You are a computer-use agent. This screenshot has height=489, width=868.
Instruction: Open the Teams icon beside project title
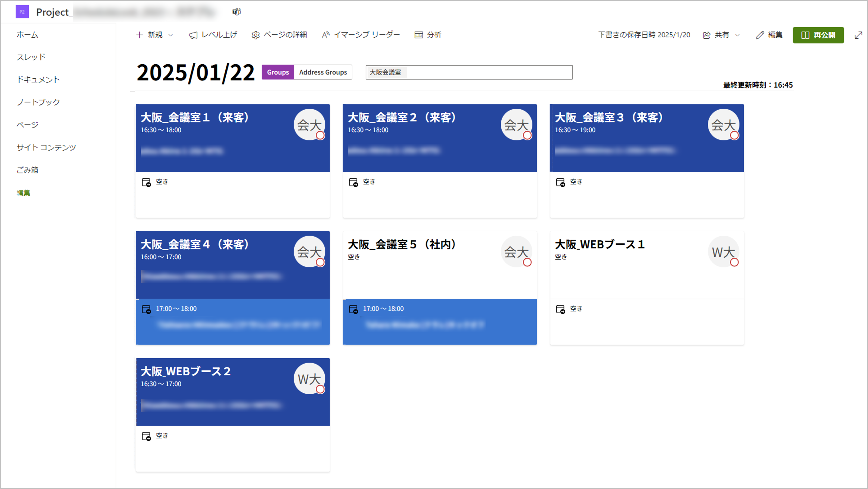(236, 12)
